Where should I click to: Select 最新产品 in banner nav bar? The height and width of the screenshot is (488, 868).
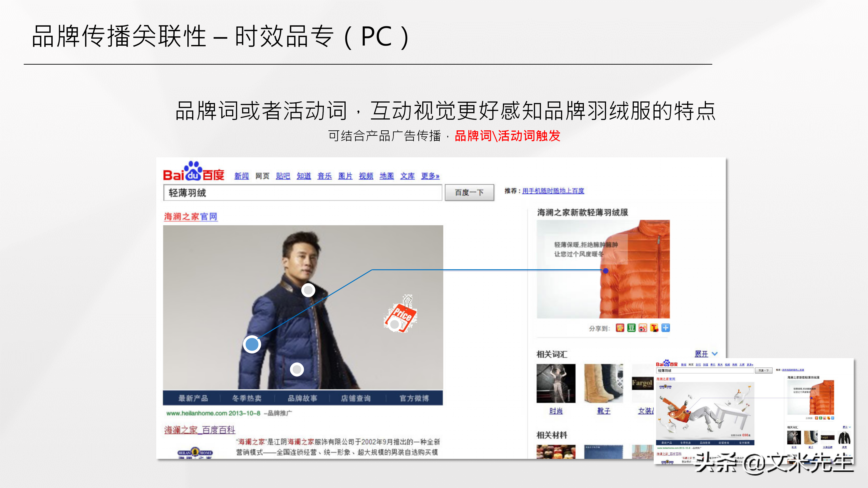(193, 398)
